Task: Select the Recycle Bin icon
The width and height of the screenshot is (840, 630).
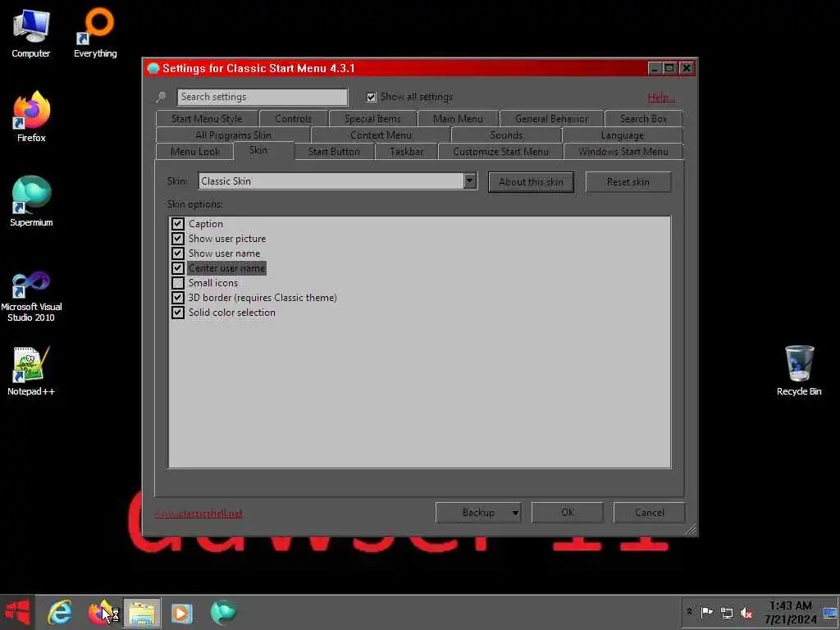Action: tap(799, 371)
